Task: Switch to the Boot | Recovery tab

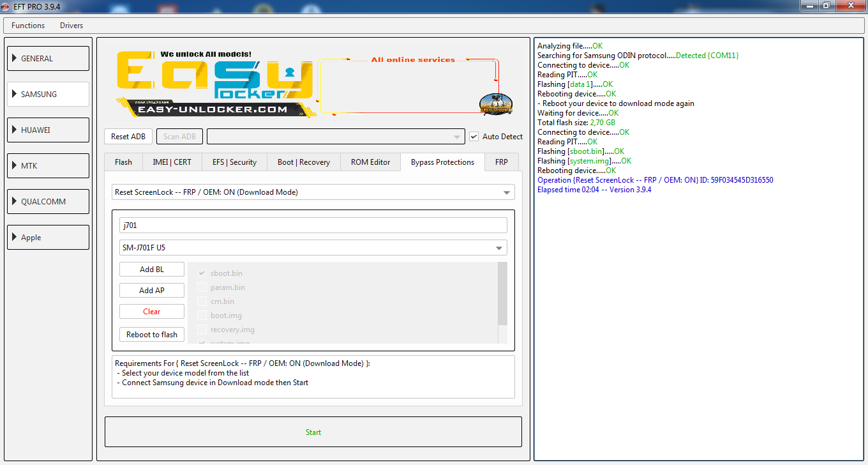Action: (x=304, y=162)
